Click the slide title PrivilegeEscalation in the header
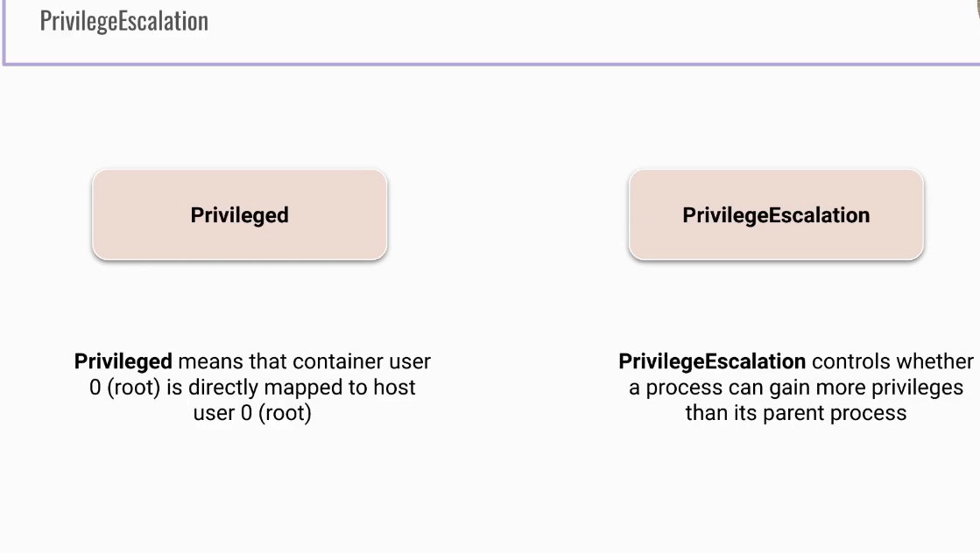The width and height of the screenshot is (980, 553). click(x=123, y=21)
